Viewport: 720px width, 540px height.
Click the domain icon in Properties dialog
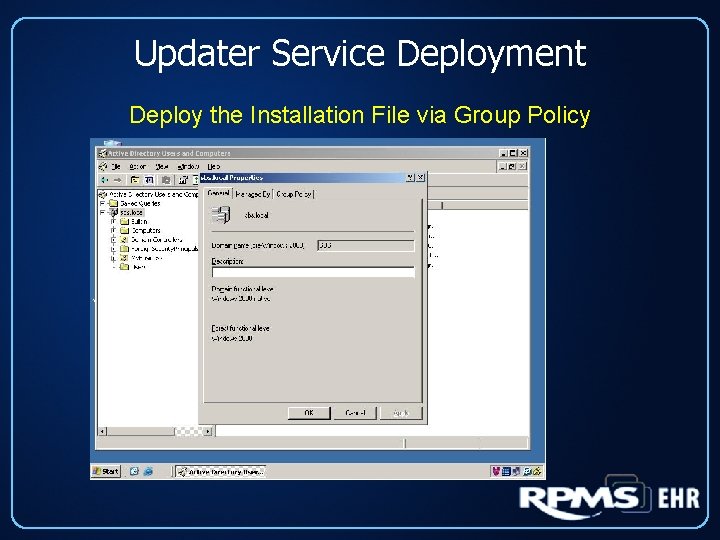tap(221, 214)
